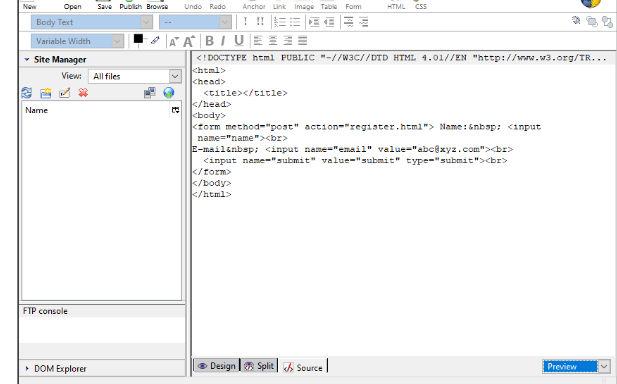Viewport: 617px width, 384px height.
Task: Insert a numbered list
Action: point(280,22)
